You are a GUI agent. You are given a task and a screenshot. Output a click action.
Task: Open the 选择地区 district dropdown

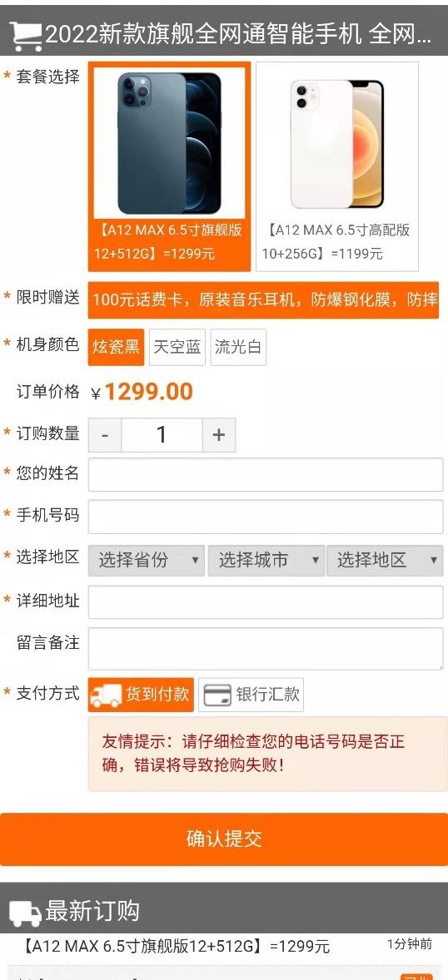tap(385, 560)
